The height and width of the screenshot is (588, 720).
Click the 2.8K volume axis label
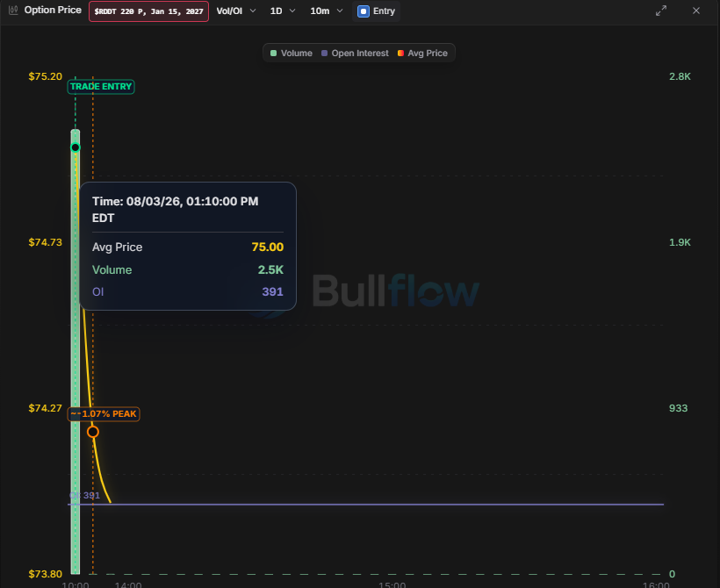680,76
